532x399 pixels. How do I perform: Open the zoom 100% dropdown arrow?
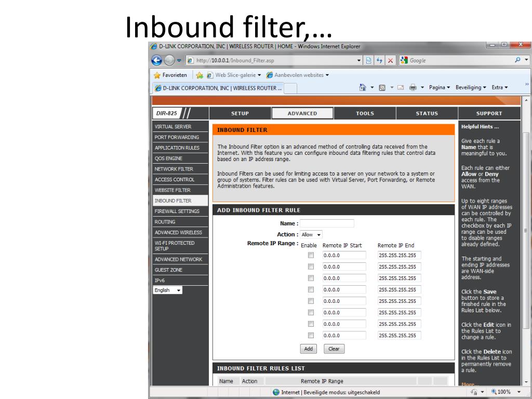click(519, 392)
